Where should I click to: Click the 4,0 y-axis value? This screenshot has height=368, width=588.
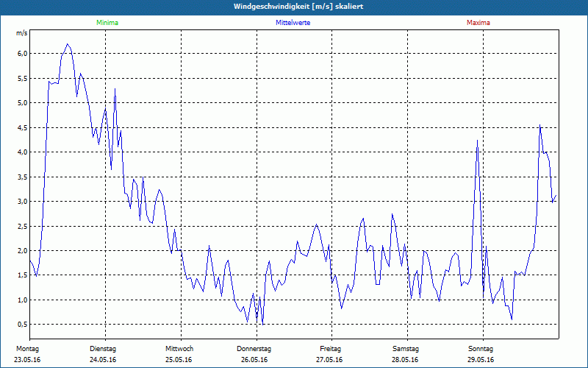click(23, 152)
